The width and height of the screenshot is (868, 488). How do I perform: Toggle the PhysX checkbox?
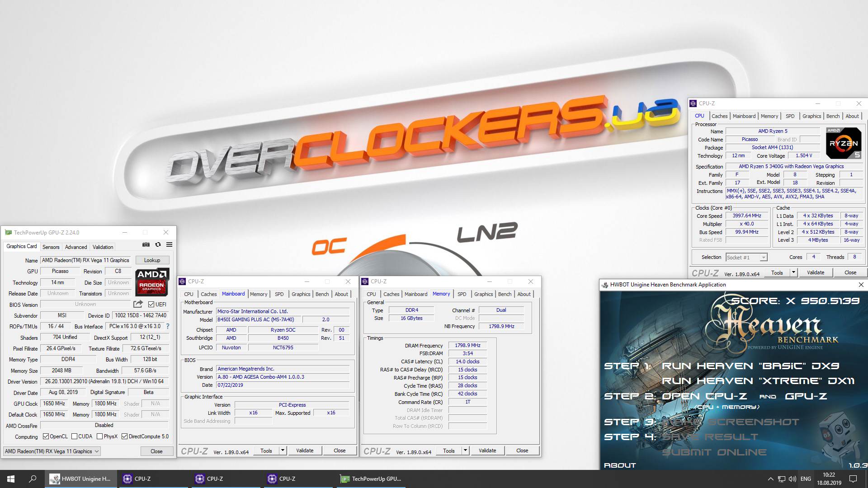(99, 436)
